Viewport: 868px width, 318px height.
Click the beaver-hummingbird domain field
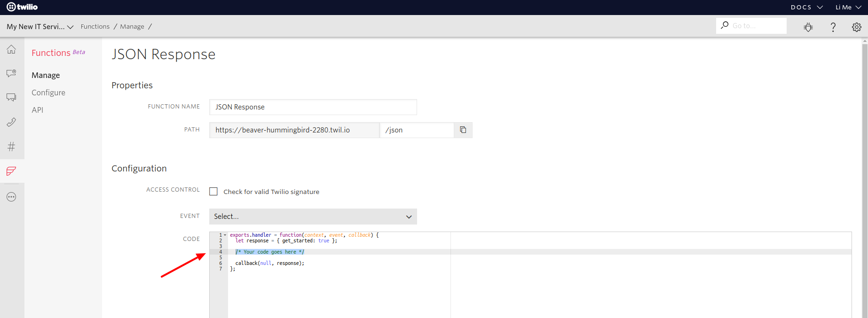pyautogui.click(x=294, y=130)
